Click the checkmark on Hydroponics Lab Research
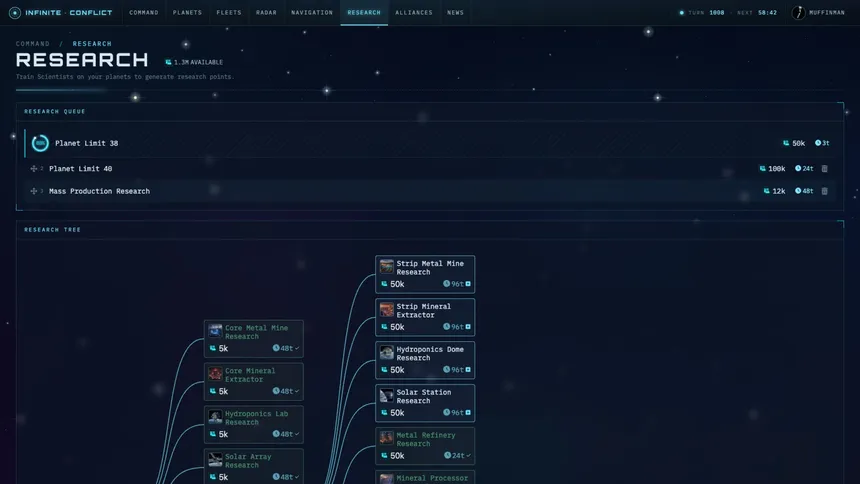The height and width of the screenshot is (484, 860). click(297, 434)
